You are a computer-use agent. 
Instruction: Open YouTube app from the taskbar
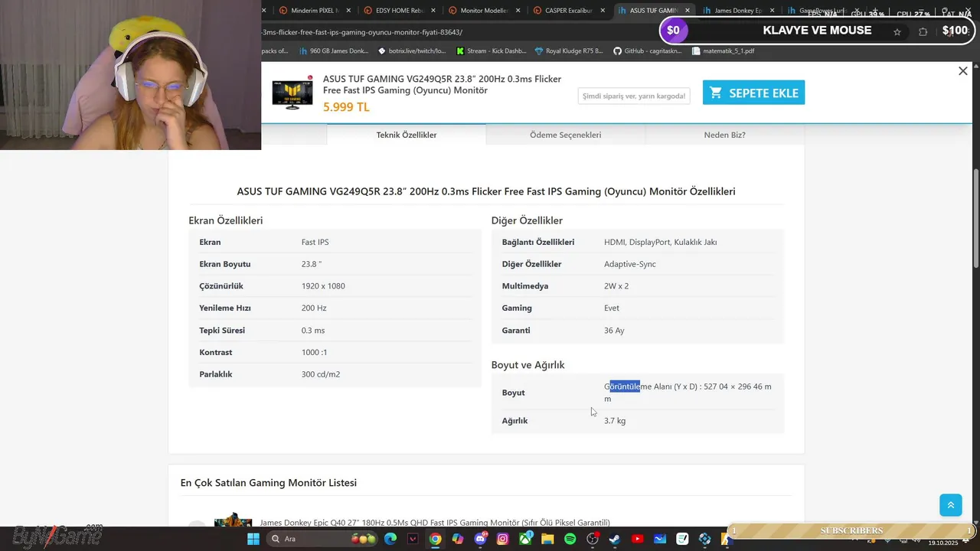[637, 539]
